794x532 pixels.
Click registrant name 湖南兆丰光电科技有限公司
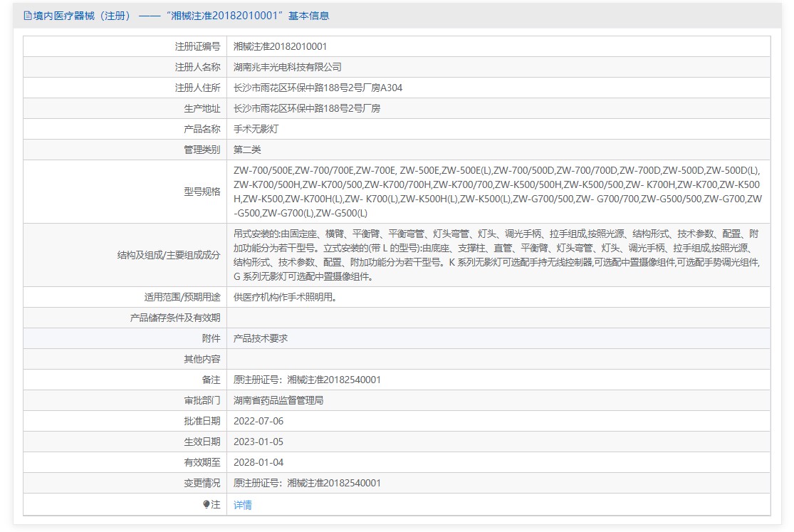point(288,67)
